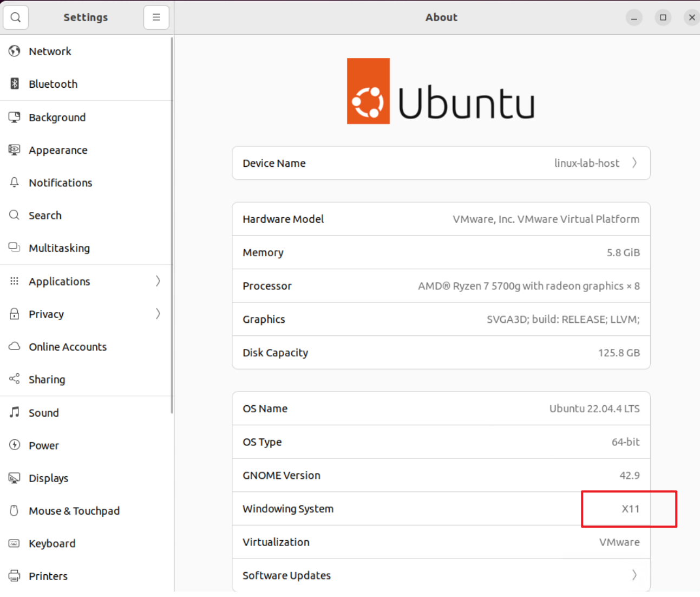This screenshot has height=597, width=700.
Task: Click the Mouse & Touchpad icon
Action: [15, 510]
